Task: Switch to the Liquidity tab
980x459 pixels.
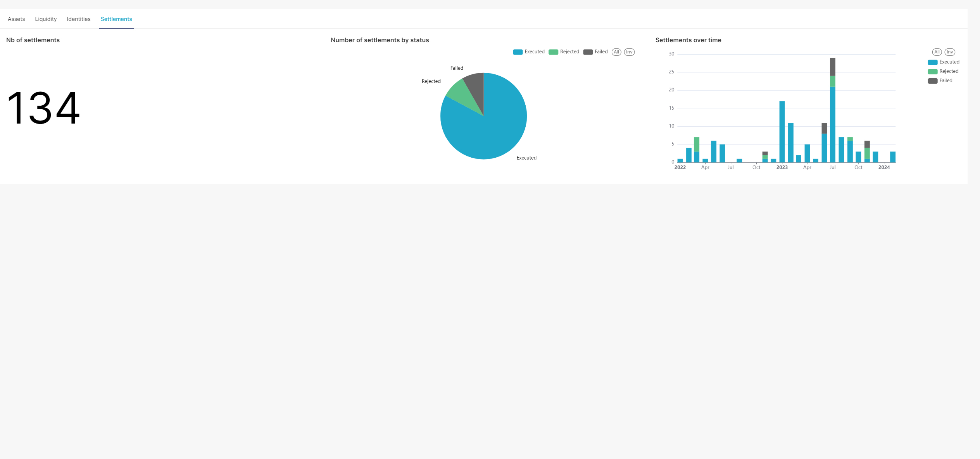Action: (46, 19)
